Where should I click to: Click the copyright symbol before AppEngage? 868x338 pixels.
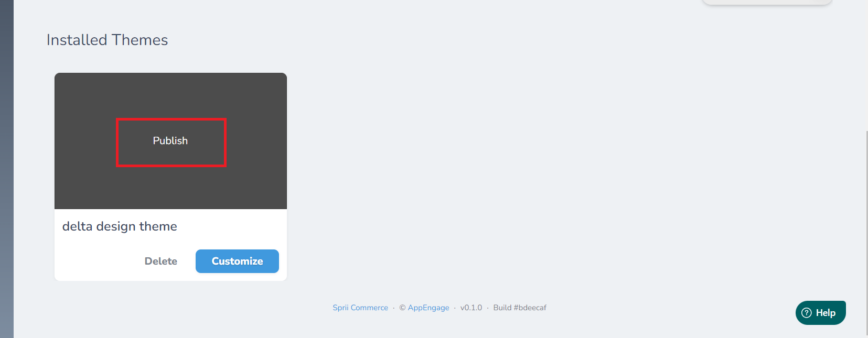pos(402,308)
